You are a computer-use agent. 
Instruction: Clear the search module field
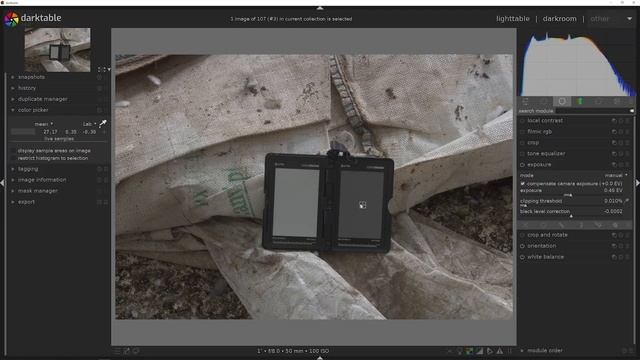pyautogui.click(x=632, y=111)
